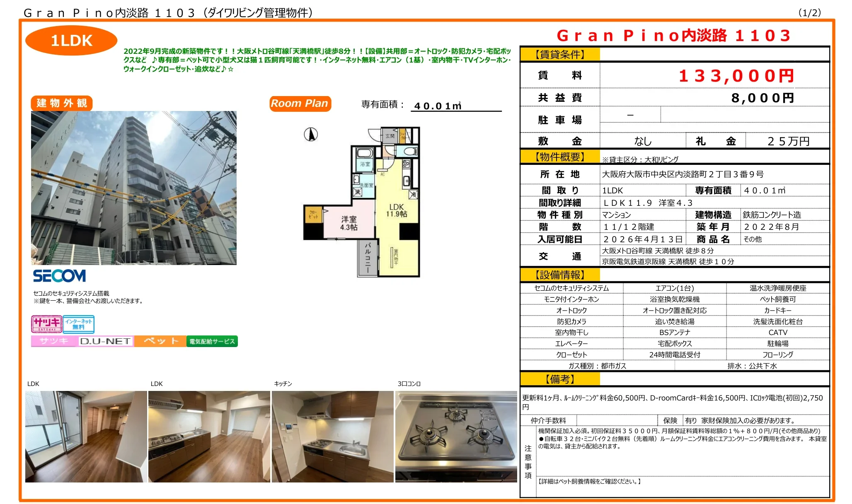Select the D.U-NET badge
This screenshot has height=504, width=852.
pyautogui.click(x=106, y=340)
